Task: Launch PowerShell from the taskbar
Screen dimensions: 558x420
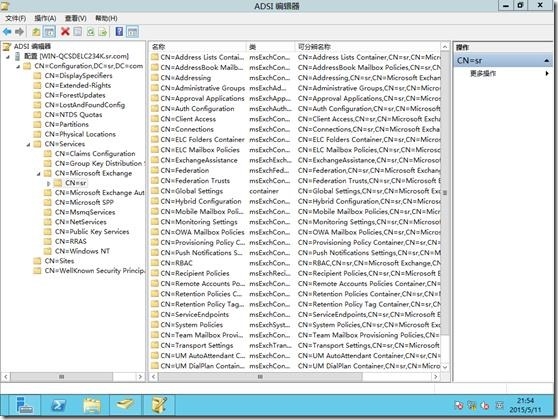Action: click(58, 405)
